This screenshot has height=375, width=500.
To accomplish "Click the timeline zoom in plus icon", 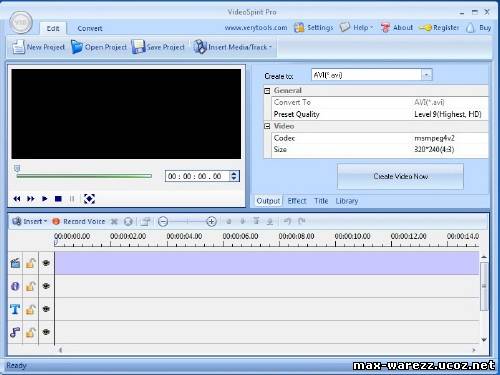I will (x=211, y=221).
